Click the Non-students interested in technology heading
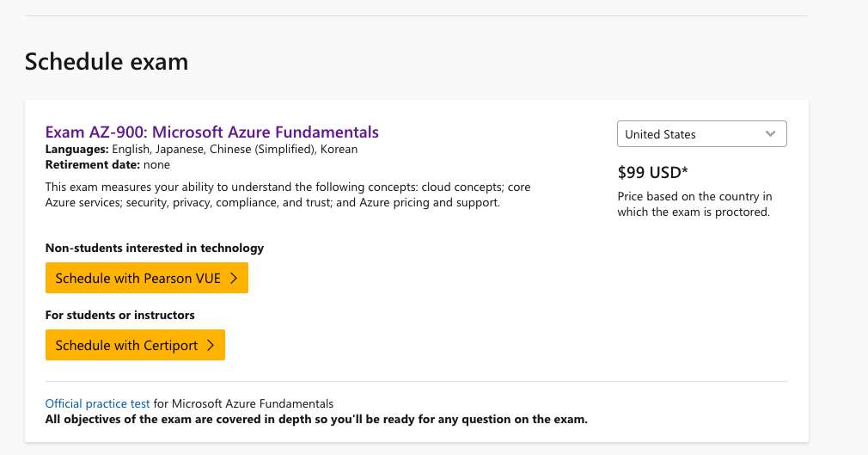Screen dimensions: 868x455 [x=155, y=248]
